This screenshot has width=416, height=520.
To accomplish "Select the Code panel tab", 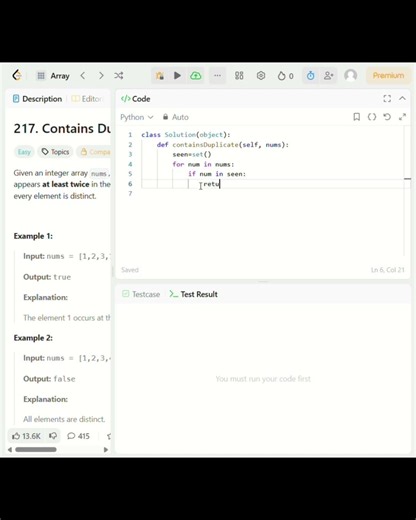I will point(136,99).
